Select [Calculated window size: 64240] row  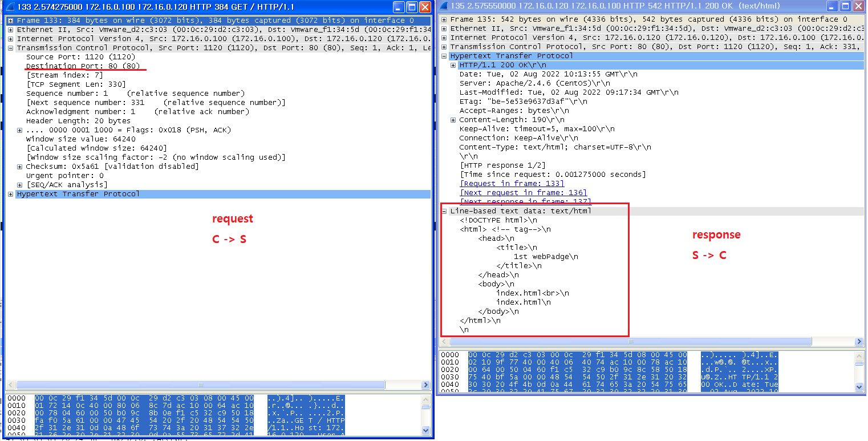click(x=96, y=148)
